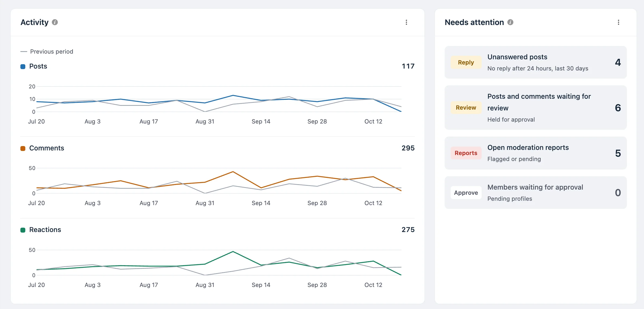
Task: Click the moderation reports count 5
Action: click(x=618, y=153)
